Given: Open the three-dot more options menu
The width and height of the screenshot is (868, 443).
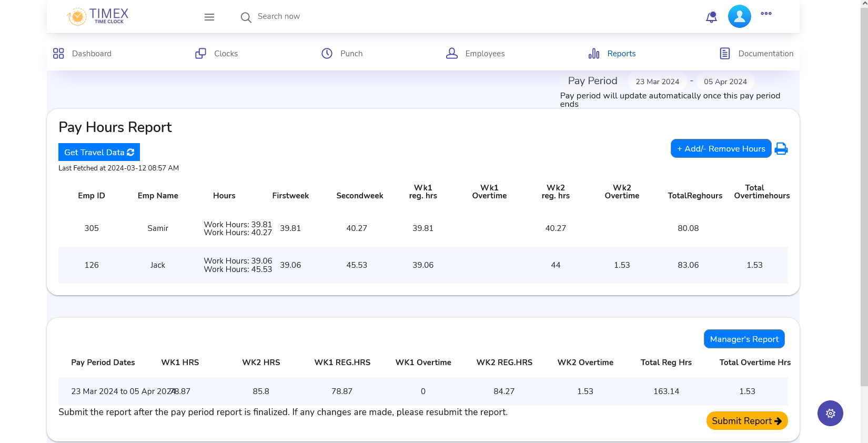Looking at the screenshot, I should click(766, 14).
